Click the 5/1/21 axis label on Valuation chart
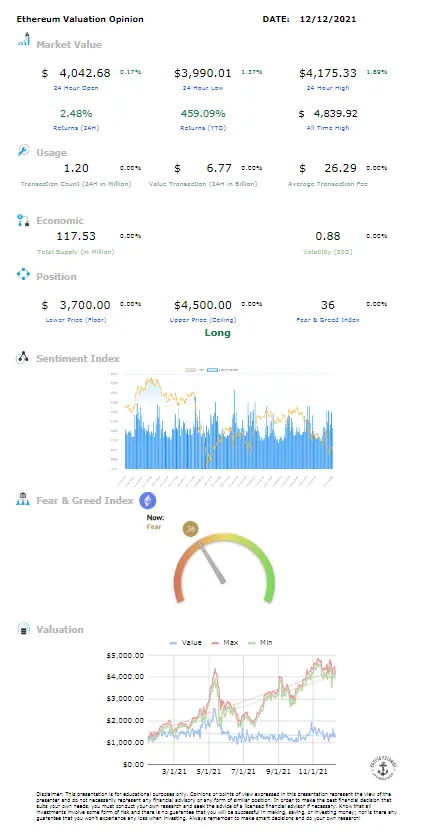The height and width of the screenshot is (839, 427). 209,772
